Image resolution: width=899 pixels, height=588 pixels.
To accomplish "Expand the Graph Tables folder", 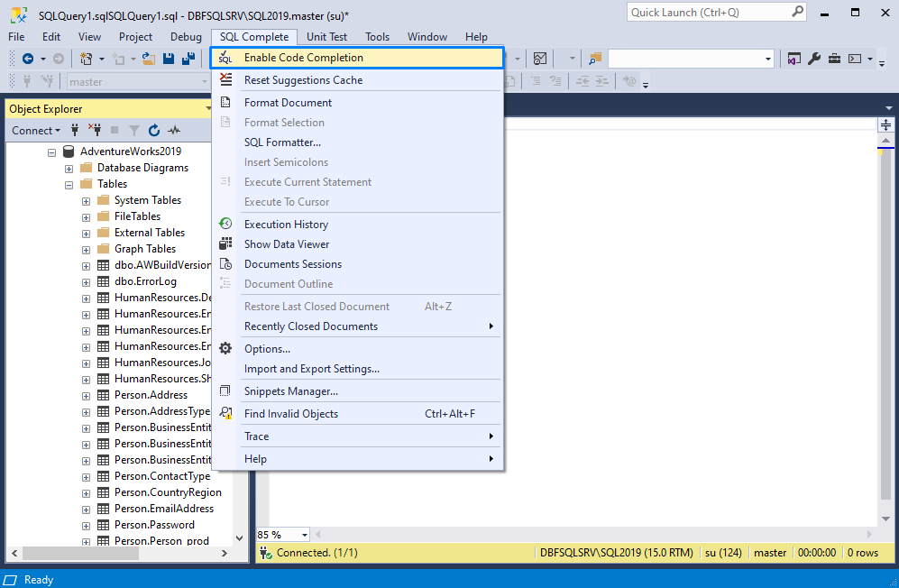I will click(86, 250).
